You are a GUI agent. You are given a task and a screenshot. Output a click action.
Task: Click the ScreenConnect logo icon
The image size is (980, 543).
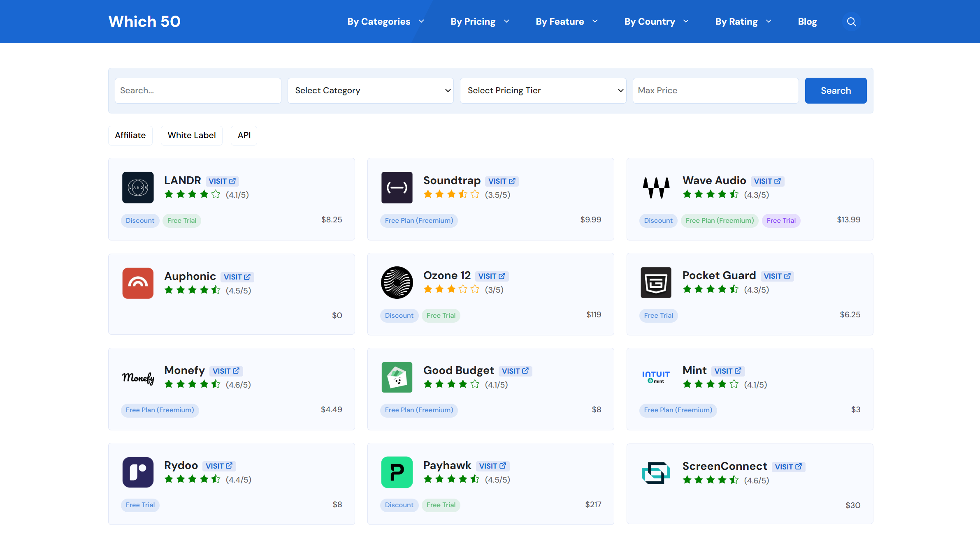[656, 473]
